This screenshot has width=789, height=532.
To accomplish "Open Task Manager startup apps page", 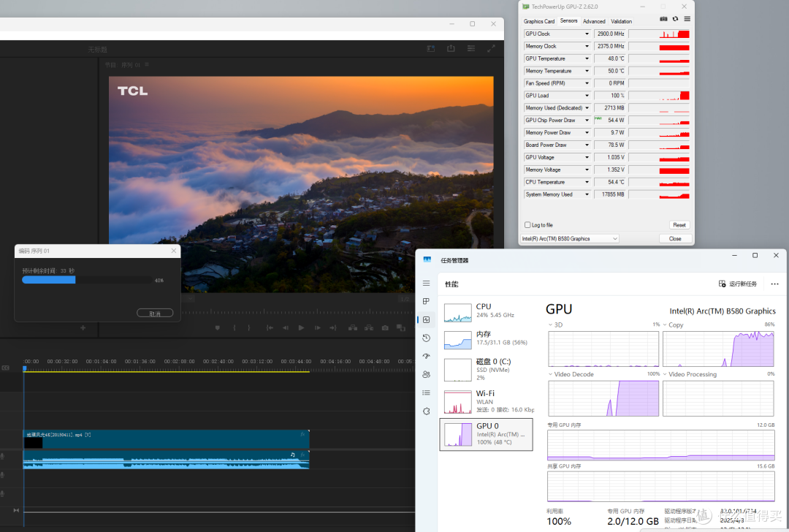I will point(427,356).
